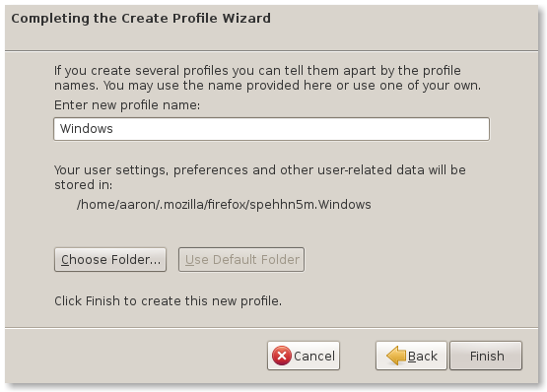Screen dimensions: 547x392
Task: Open the Choose Folder... dialog
Action: point(110,259)
